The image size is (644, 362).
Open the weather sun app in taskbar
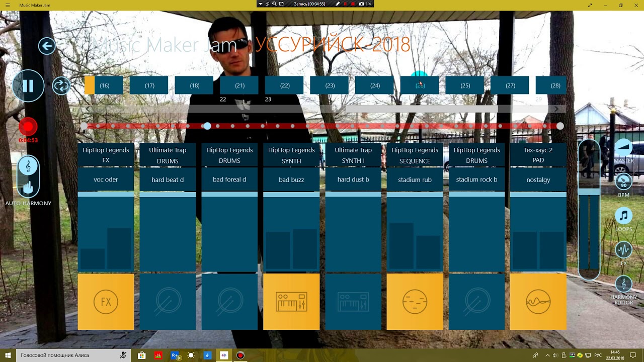(x=191, y=355)
